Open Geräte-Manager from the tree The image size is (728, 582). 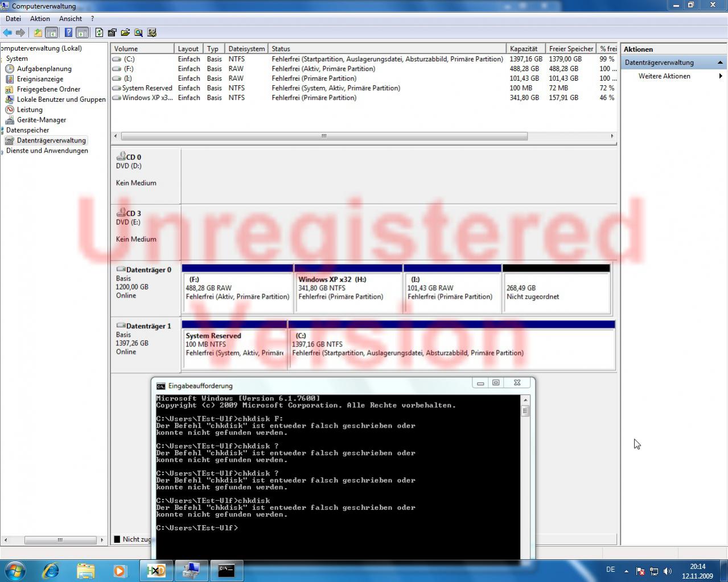pos(41,120)
